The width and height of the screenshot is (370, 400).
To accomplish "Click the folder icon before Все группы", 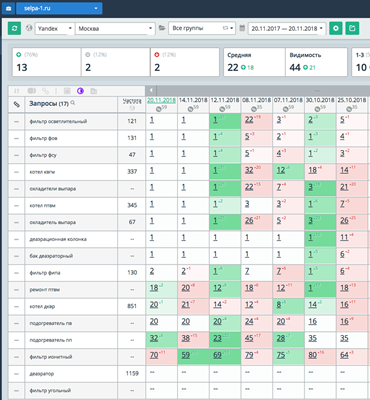I will tap(162, 28).
